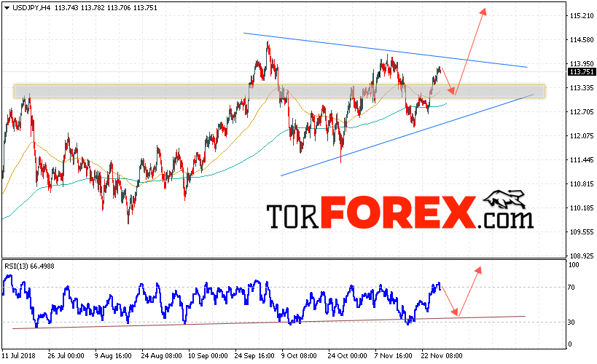Click the RSI scale level 0
Viewport: 597px width, 364px height.
(570, 344)
